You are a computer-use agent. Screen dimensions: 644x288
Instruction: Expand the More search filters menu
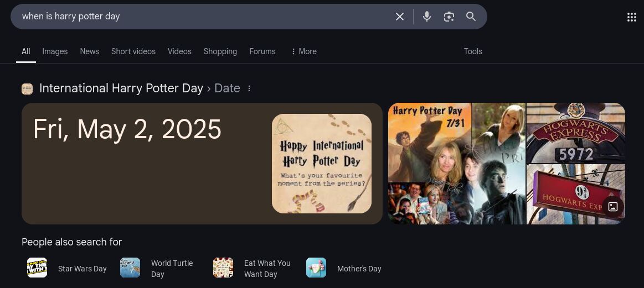(x=303, y=52)
